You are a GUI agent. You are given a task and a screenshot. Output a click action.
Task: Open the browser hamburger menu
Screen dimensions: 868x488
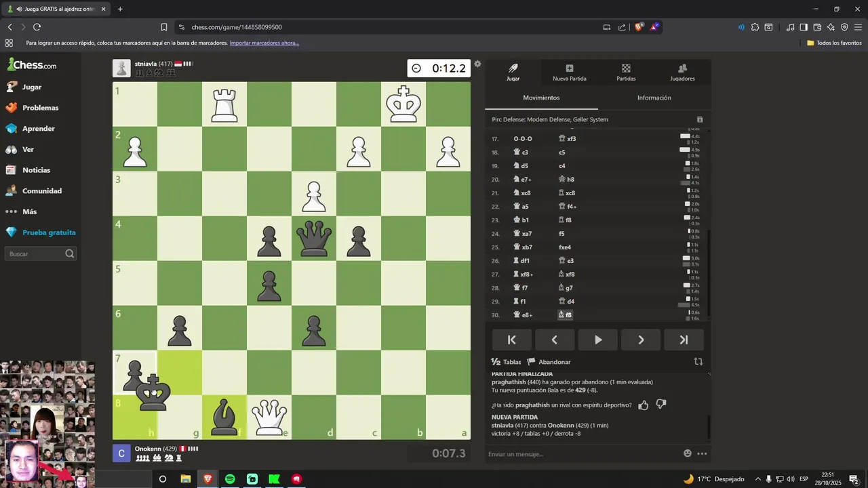[858, 27]
